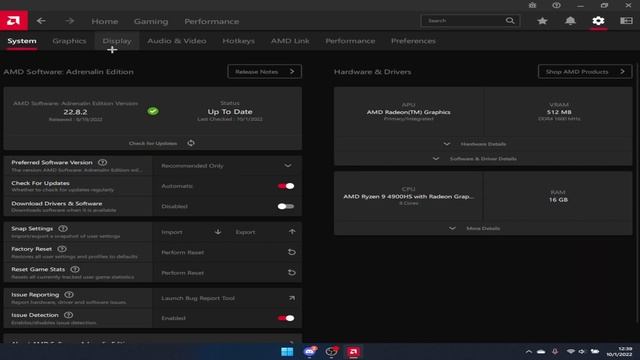Screen dimensions: 640x360
Task: Open Discord from the taskbar
Action: tap(309, 351)
